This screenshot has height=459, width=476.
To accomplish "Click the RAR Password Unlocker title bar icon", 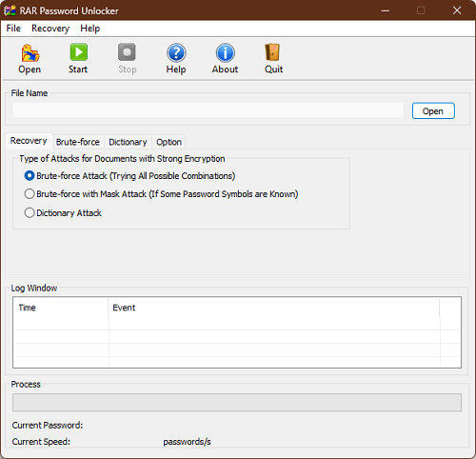I will [10, 10].
